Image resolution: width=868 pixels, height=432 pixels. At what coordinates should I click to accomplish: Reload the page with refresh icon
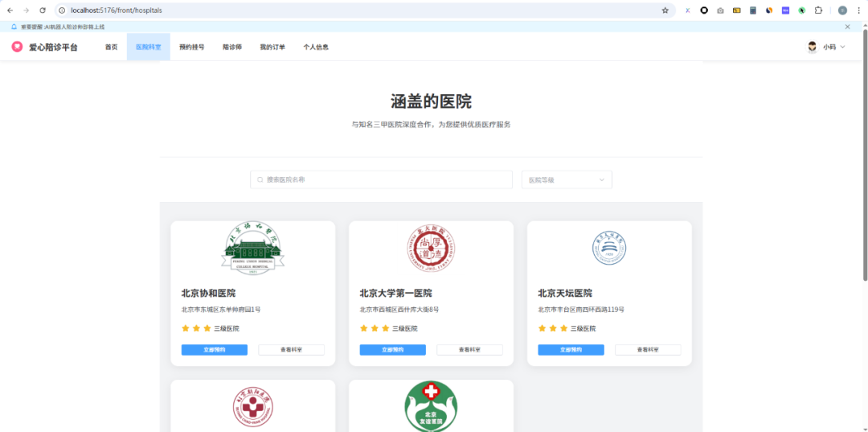(43, 10)
